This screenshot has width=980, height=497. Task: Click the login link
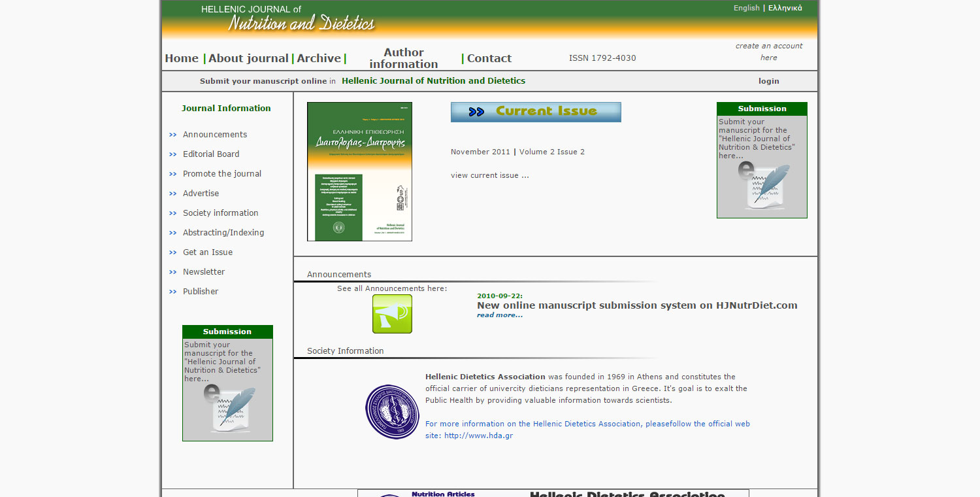click(769, 81)
